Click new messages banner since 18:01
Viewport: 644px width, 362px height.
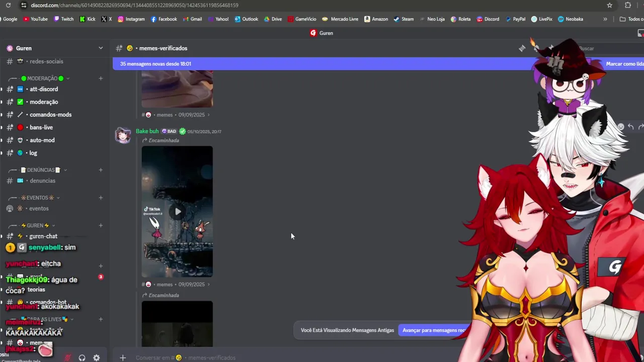pos(155,64)
